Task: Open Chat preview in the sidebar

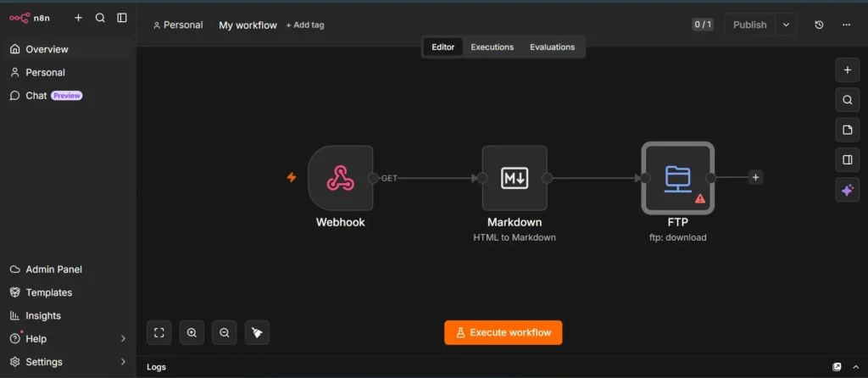Action: coord(68,96)
